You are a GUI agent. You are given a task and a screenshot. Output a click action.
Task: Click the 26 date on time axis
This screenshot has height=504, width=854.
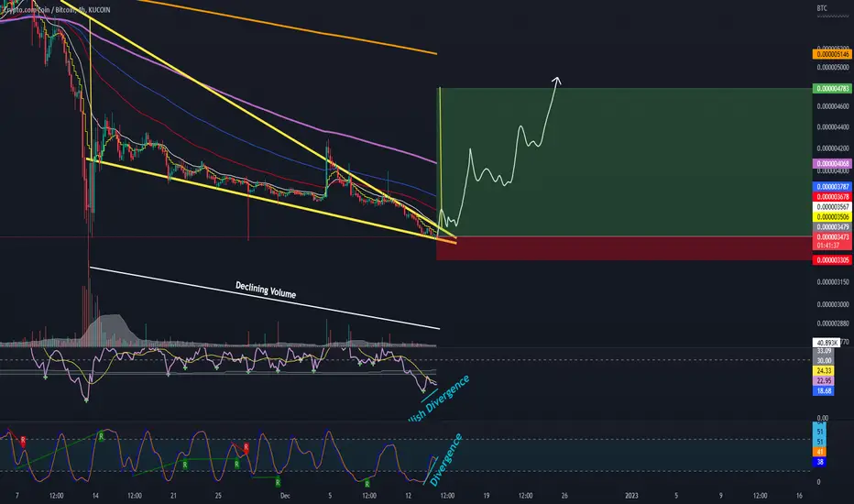pos(564,496)
